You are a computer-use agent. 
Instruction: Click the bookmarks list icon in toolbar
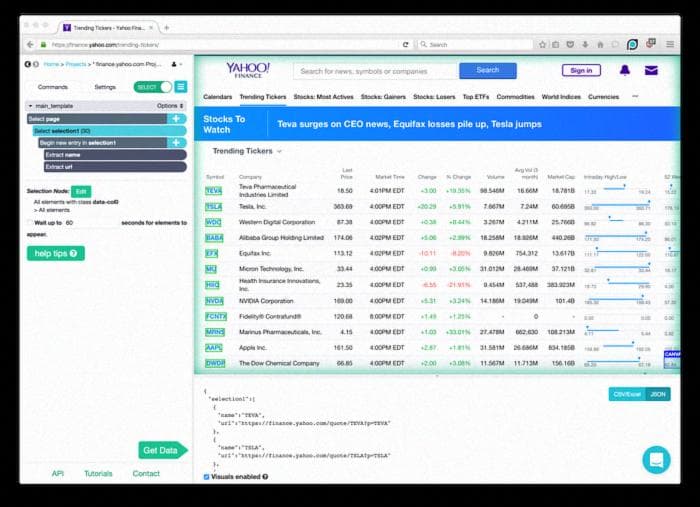click(x=556, y=45)
